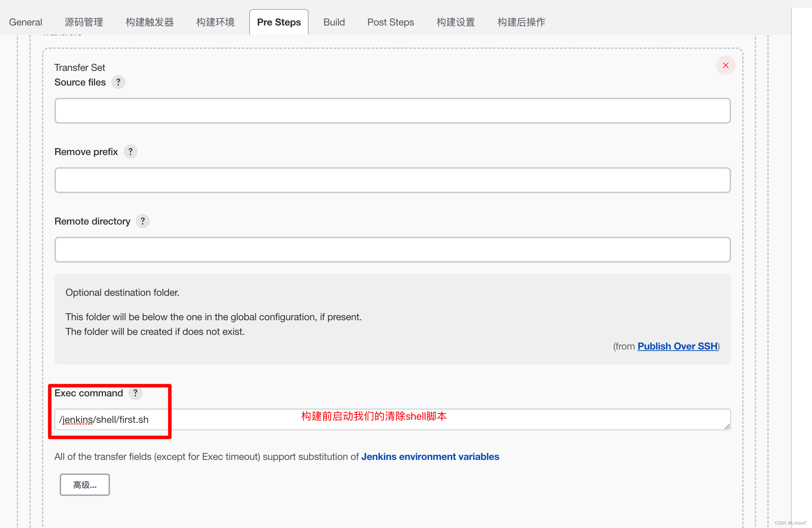Click the Source files input field
This screenshot has height=528, width=812.
[x=392, y=111]
